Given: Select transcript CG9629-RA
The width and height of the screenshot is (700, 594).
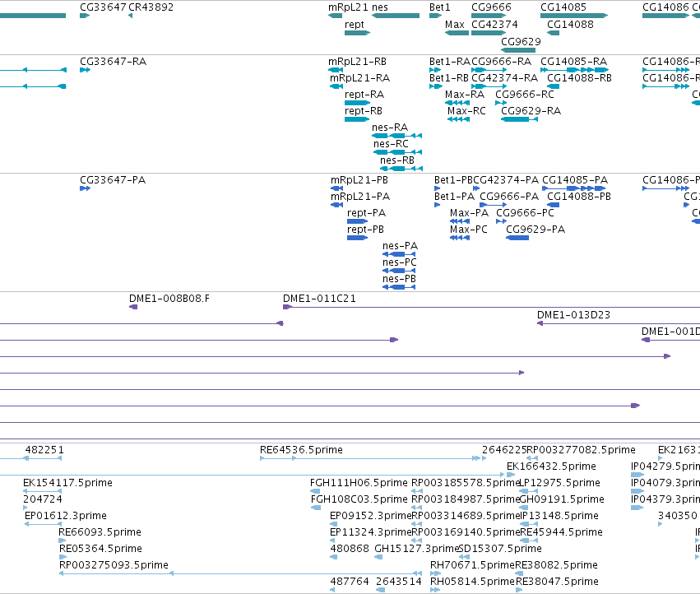Looking at the screenshot, I should coord(519,119).
